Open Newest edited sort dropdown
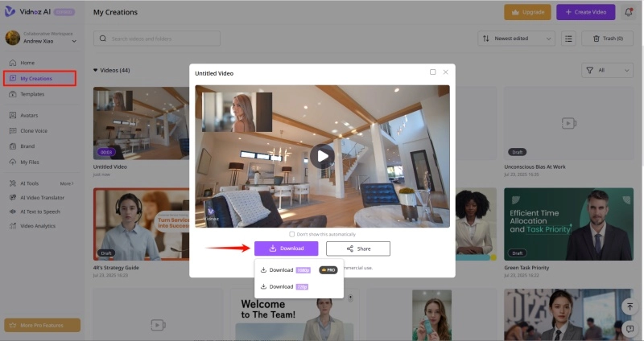This screenshot has width=644, height=341. (x=516, y=39)
